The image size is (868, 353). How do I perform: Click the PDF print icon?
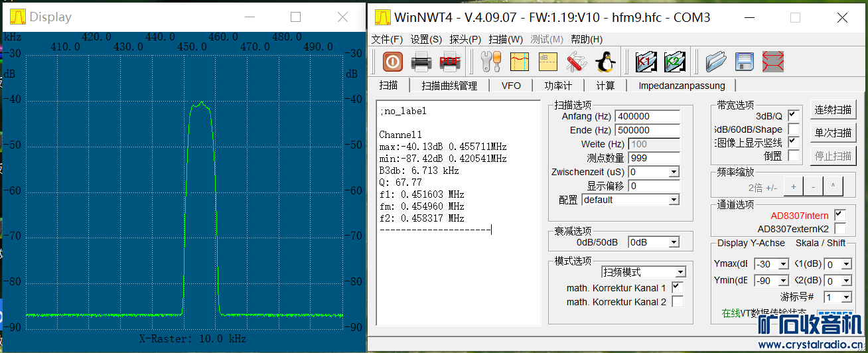point(450,62)
